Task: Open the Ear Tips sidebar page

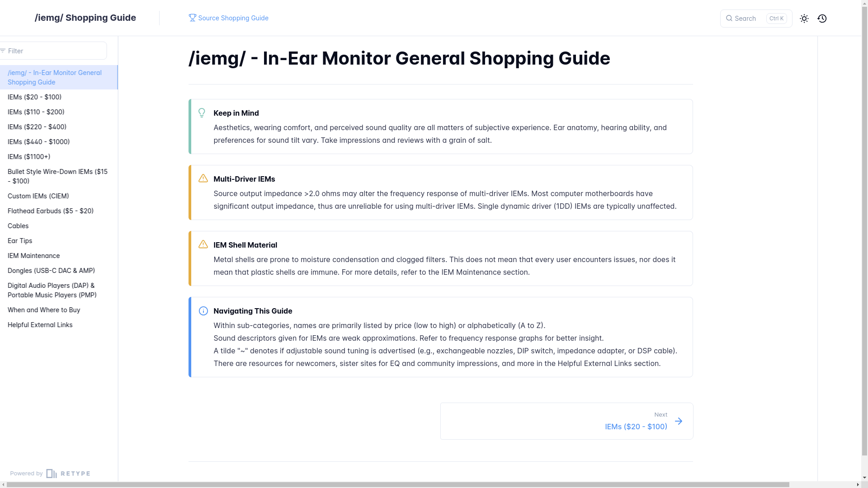Action: tap(20, 241)
